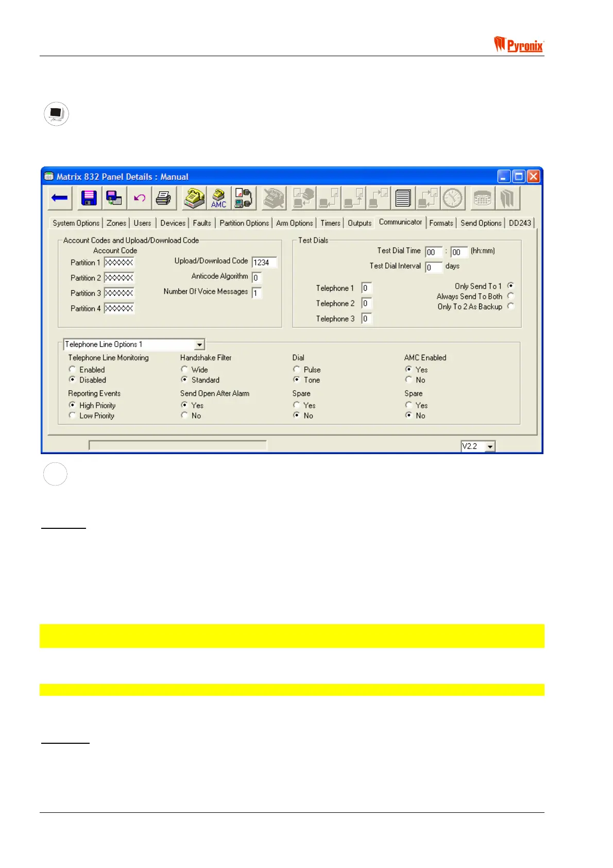Click the Partition 3 account code field
613x868 pixels.
pos(119,293)
